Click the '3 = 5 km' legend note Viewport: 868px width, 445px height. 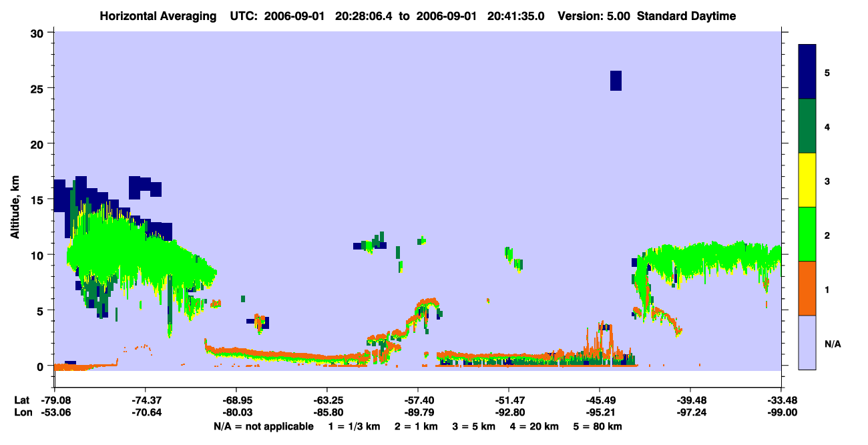[473, 426]
